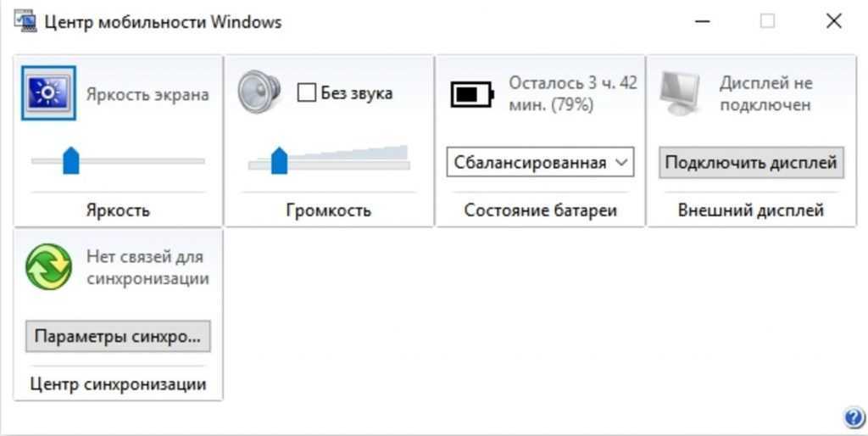Viewport: 868px width, 436px height.
Task: Click the screen brightness icon
Action: coord(48,92)
